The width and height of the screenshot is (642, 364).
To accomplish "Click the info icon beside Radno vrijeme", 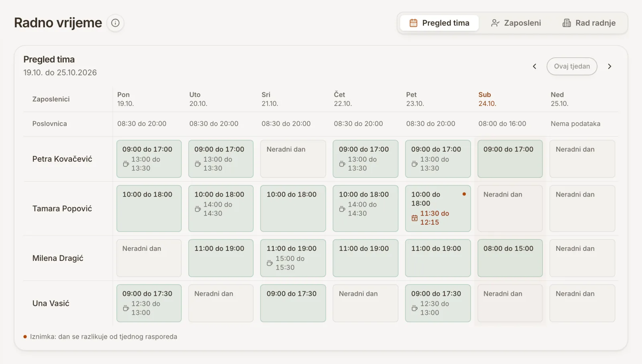I will pyautogui.click(x=115, y=23).
